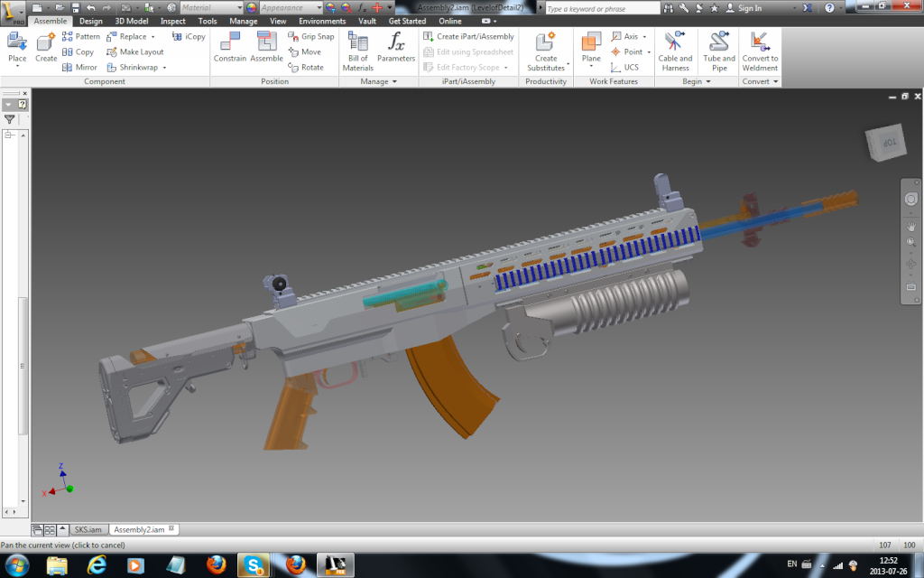This screenshot has width=924, height=578.
Task: Expand the Shrinkwrap dropdown arrow
Action: click(164, 67)
